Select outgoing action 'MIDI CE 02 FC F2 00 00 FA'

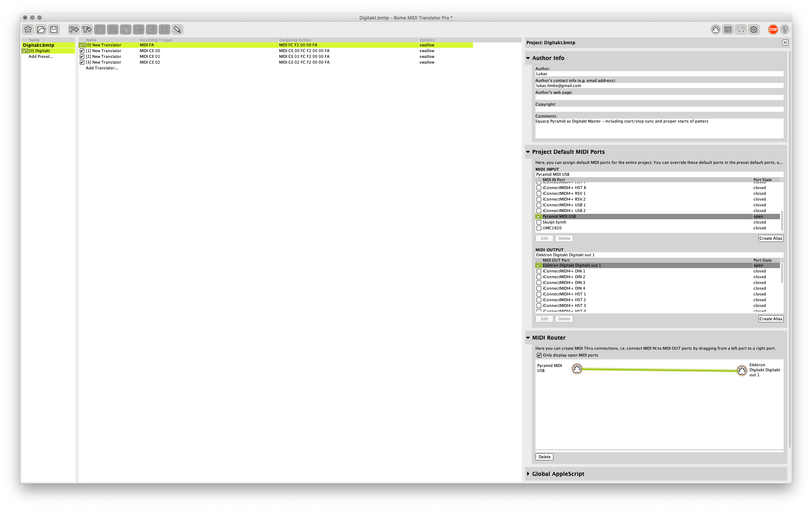point(304,63)
